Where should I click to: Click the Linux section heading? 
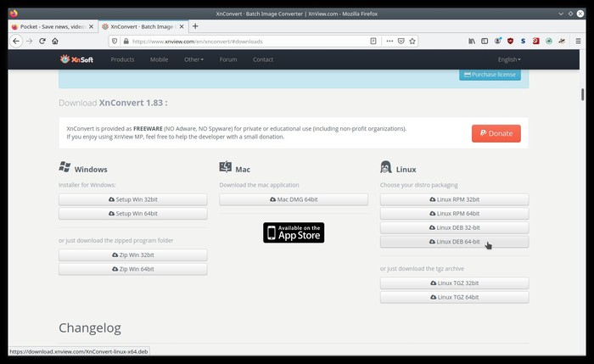[x=406, y=170]
